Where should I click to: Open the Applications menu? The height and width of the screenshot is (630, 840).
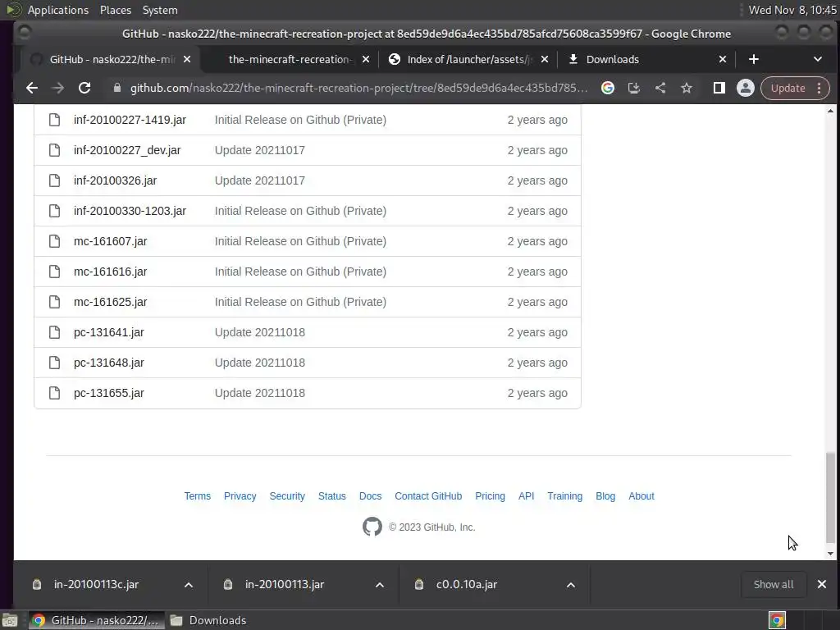click(58, 10)
